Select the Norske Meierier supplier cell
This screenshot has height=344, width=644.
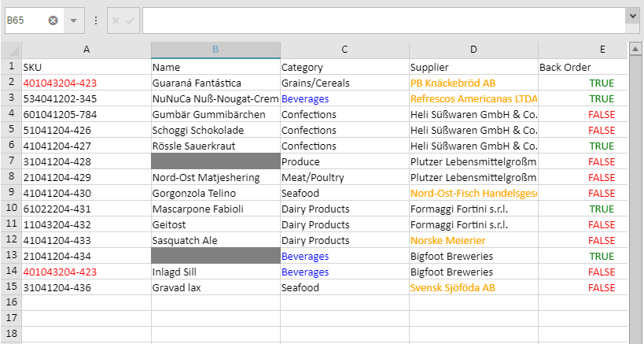(x=473, y=240)
